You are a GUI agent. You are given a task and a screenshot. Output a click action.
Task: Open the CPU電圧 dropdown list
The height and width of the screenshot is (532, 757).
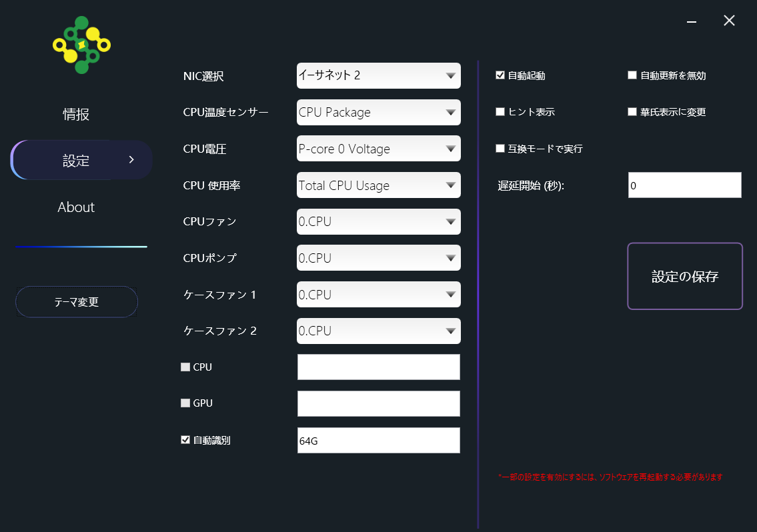[x=378, y=149]
